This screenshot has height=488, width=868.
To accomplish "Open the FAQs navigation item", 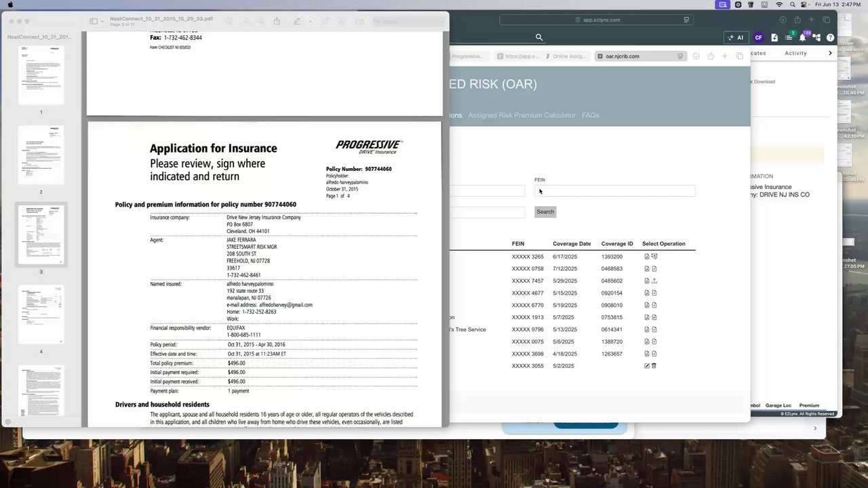I will point(590,115).
